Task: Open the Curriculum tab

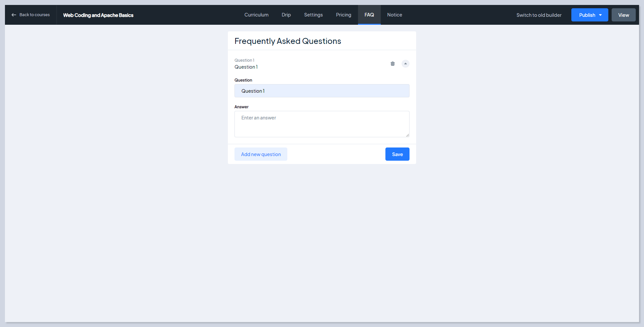Action: (x=256, y=15)
